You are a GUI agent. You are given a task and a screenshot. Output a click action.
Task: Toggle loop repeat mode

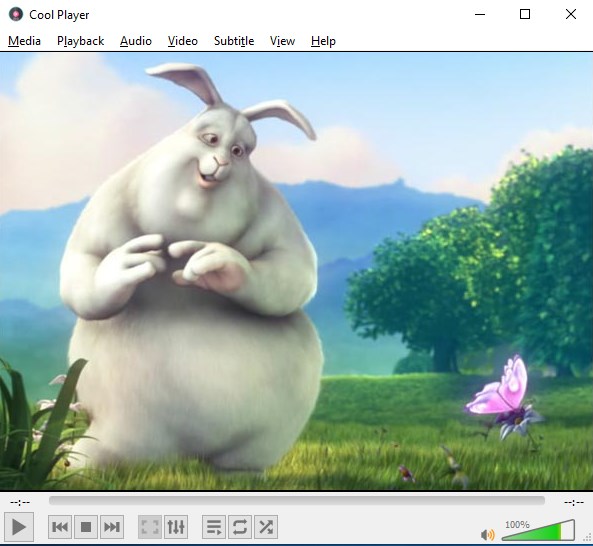[x=240, y=527]
